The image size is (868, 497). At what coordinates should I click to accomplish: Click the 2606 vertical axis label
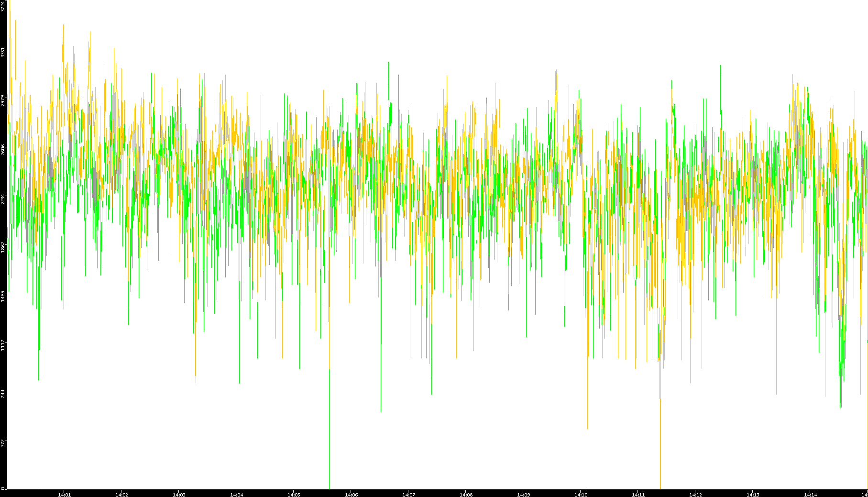[x=3, y=150]
